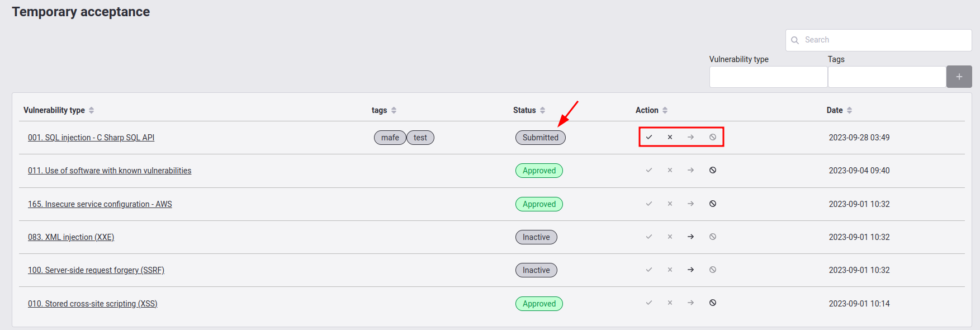Image resolution: width=980 pixels, height=330 pixels.
Task: Sort table by Action column
Action: 665,110
